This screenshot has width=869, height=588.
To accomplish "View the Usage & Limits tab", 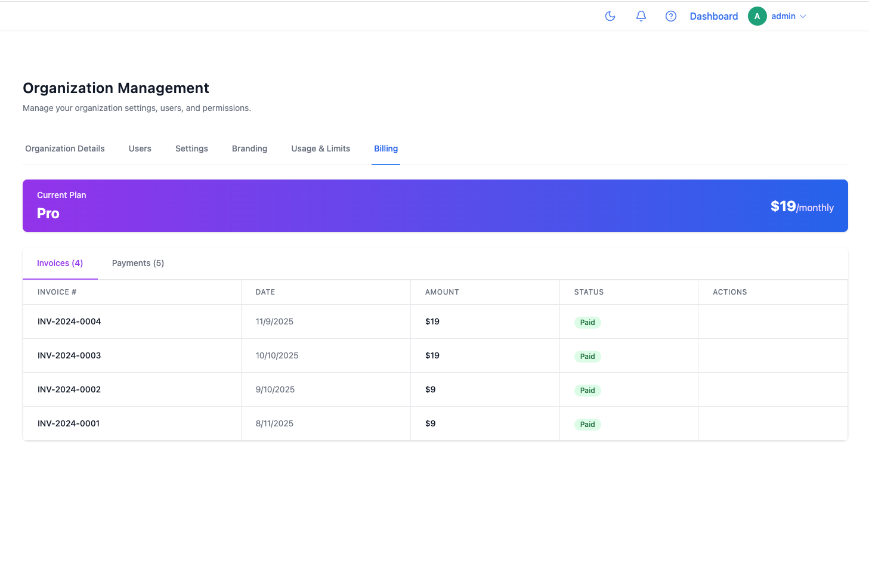I will tap(320, 148).
